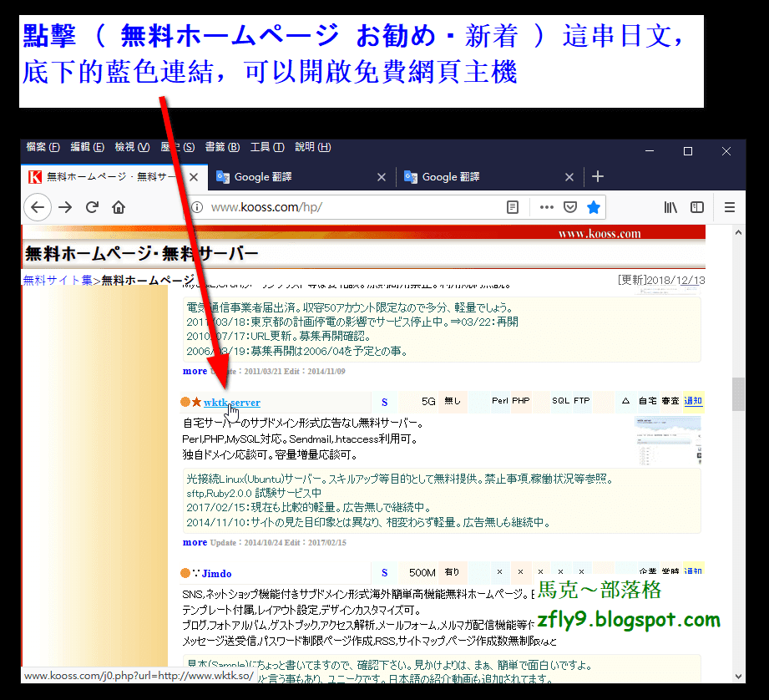Open a new browser tab
769x700 pixels.
[597, 176]
